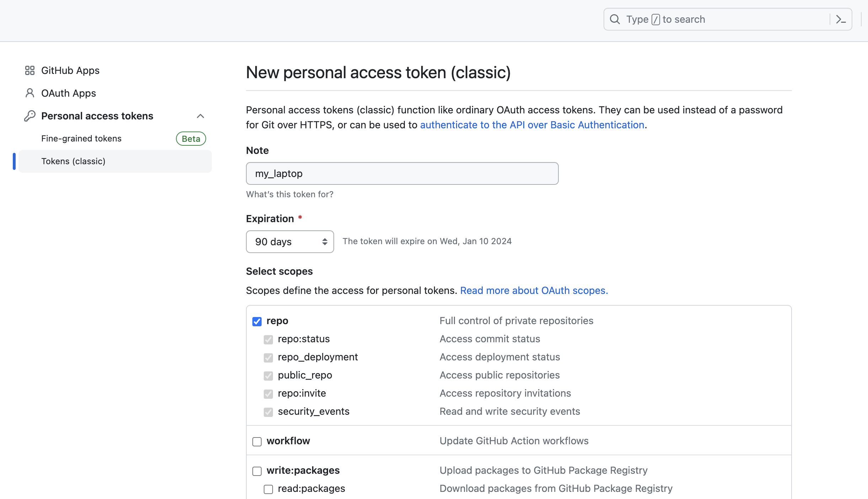Image resolution: width=868 pixels, height=499 pixels.
Task: Select Tokens (classic) in sidebar
Action: pyautogui.click(x=73, y=161)
